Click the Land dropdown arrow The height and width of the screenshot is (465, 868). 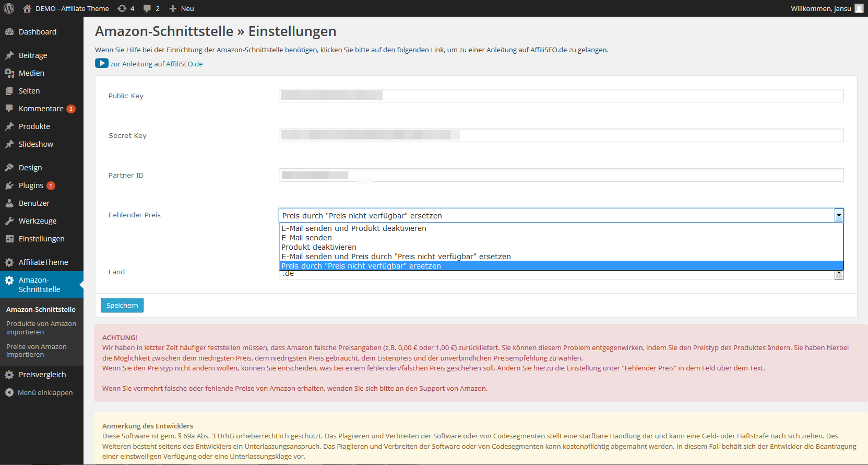[839, 274]
